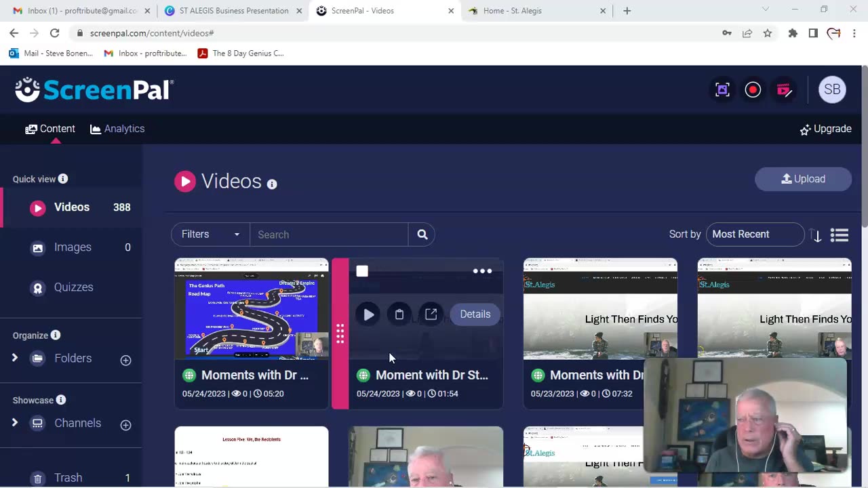
Task: Click the Quick view info icon
Action: point(63,179)
